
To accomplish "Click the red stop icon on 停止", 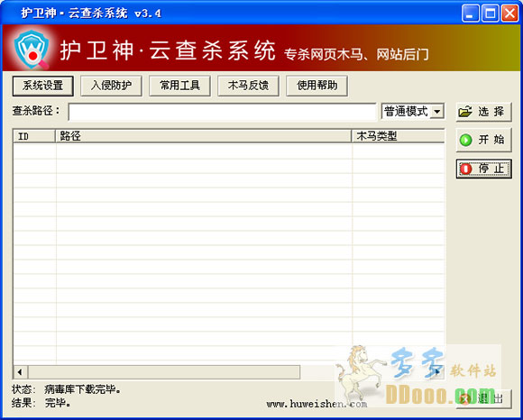I will (466, 169).
